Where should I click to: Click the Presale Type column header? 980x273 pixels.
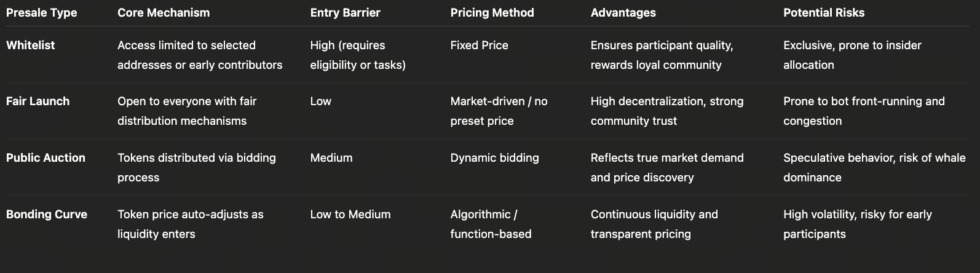pos(42,13)
